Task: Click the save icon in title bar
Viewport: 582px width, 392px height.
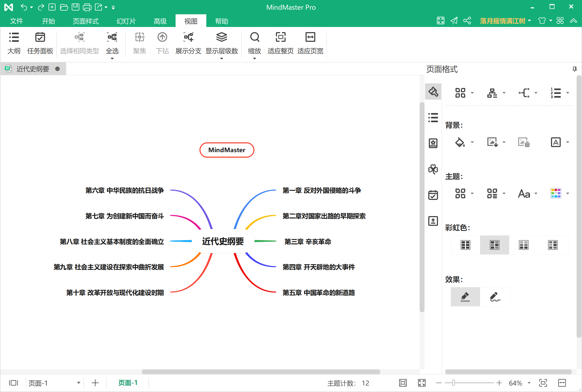Action: 76,7
